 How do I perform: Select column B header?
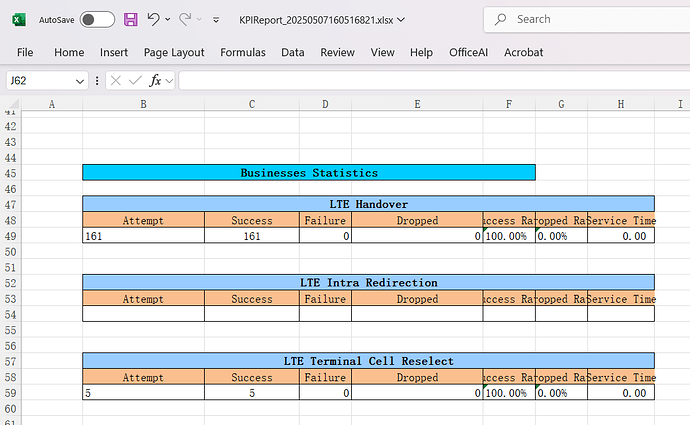click(143, 104)
